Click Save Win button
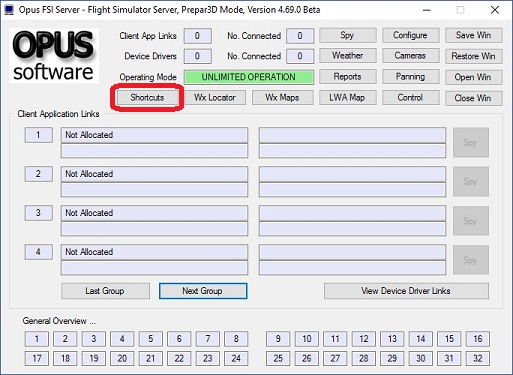513x375 pixels. pyautogui.click(x=473, y=35)
